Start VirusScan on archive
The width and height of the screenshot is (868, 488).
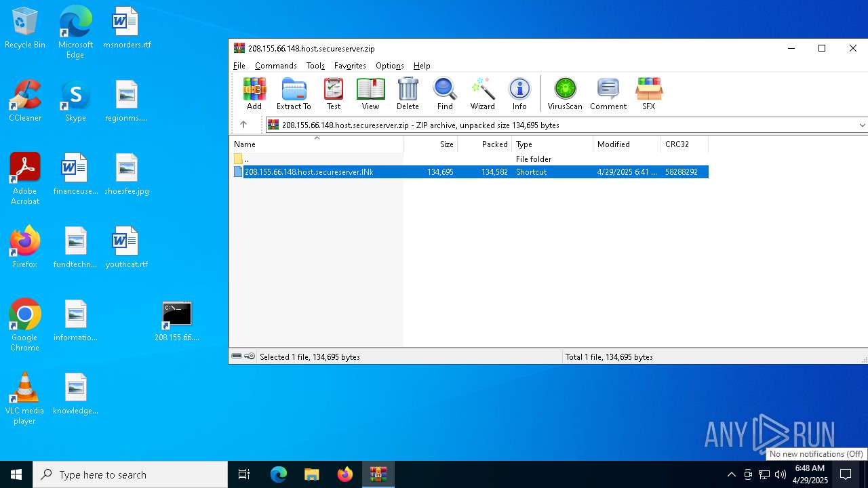(x=565, y=94)
